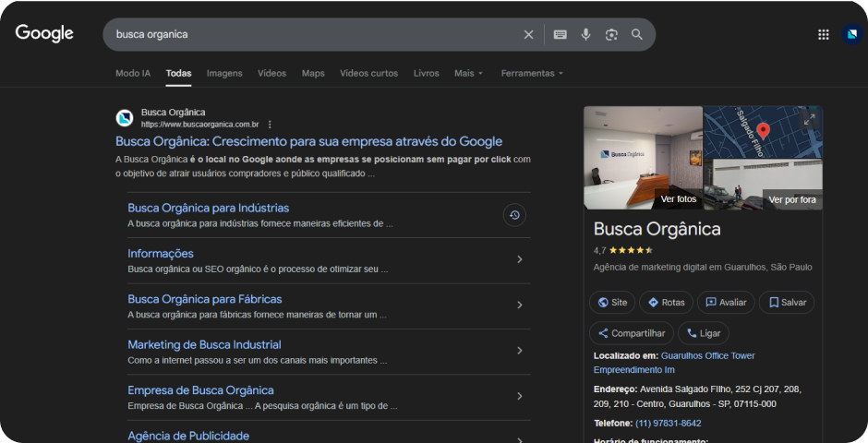Open Agência de Publicidade link

(x=188, y=436)
